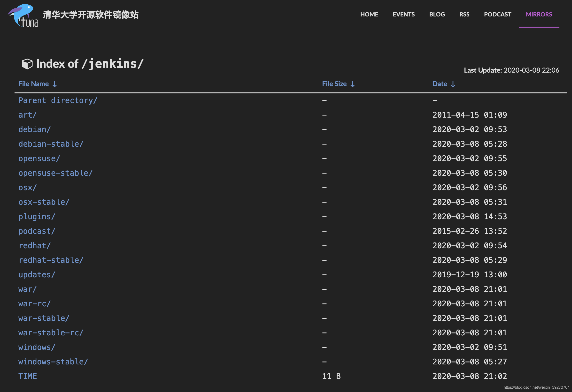Open the windows/ directory
Image resolution: width=572 pixels, height=392 pixels.
[x=36, y=347]
